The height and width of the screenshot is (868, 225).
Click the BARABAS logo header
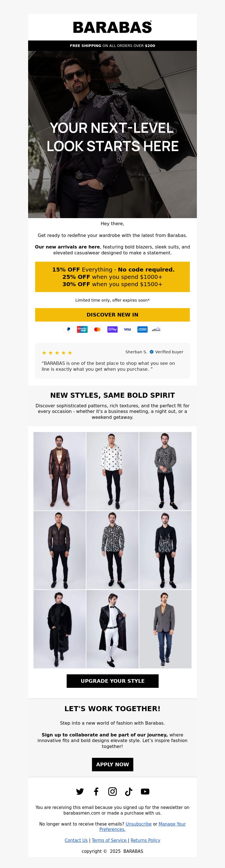click(x=112, y=27)
